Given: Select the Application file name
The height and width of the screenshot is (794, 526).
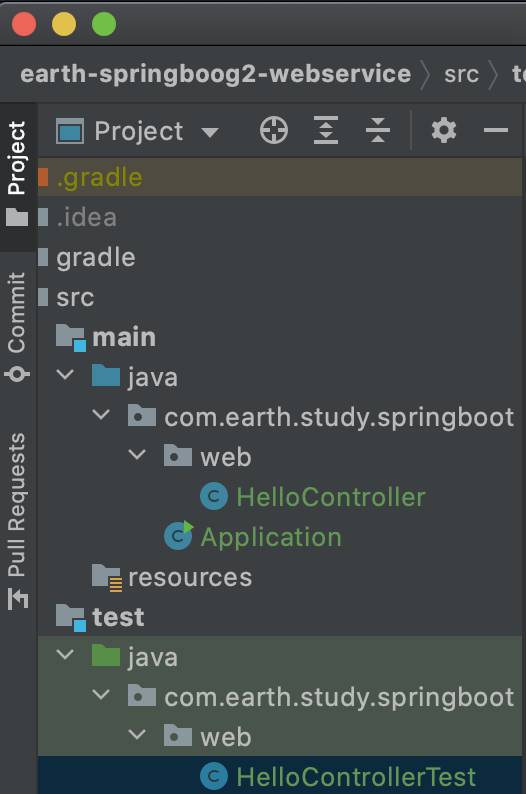Looking at the screenshot, I should pyautogui.click(x=271, y=538).
